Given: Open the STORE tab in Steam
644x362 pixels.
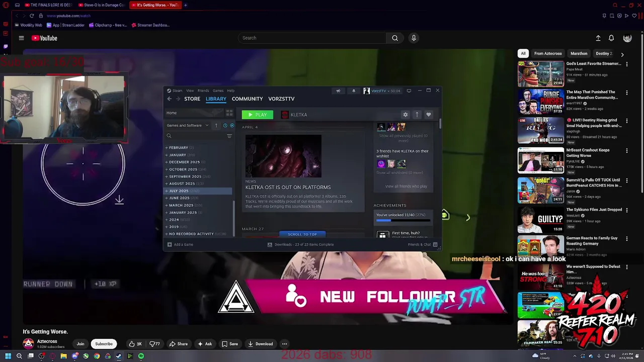Looking at the screenshot, I should pos(192,99).
